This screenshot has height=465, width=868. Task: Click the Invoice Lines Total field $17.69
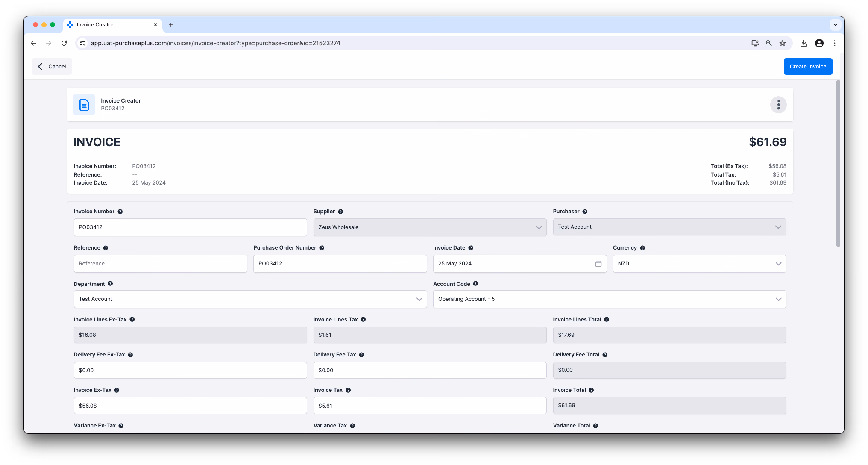click(669, 335)
